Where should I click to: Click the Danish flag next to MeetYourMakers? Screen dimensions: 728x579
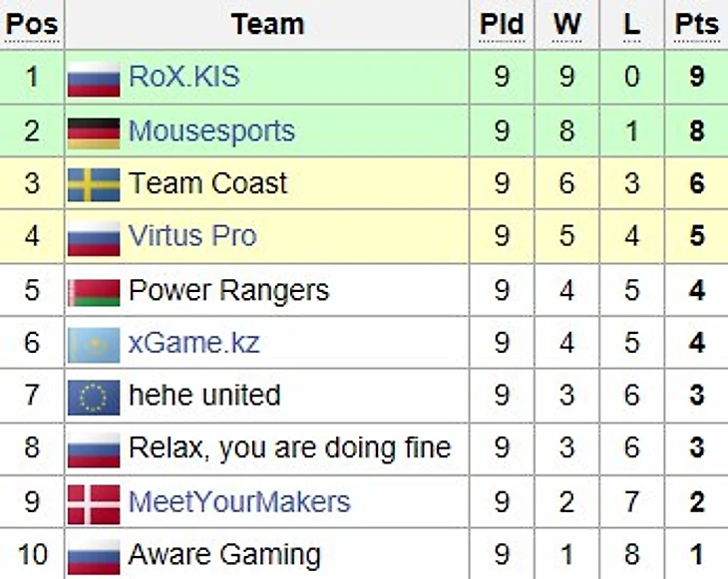click(94, 504)
